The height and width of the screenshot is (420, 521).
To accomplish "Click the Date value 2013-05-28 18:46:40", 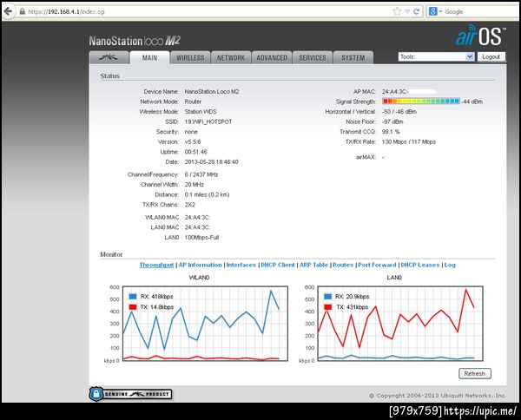I will pos(211,162).
